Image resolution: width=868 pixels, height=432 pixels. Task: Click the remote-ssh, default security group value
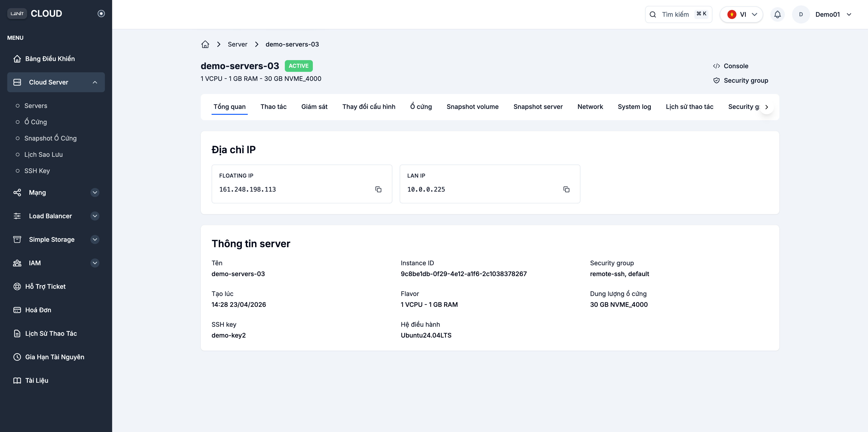[619, 274]
